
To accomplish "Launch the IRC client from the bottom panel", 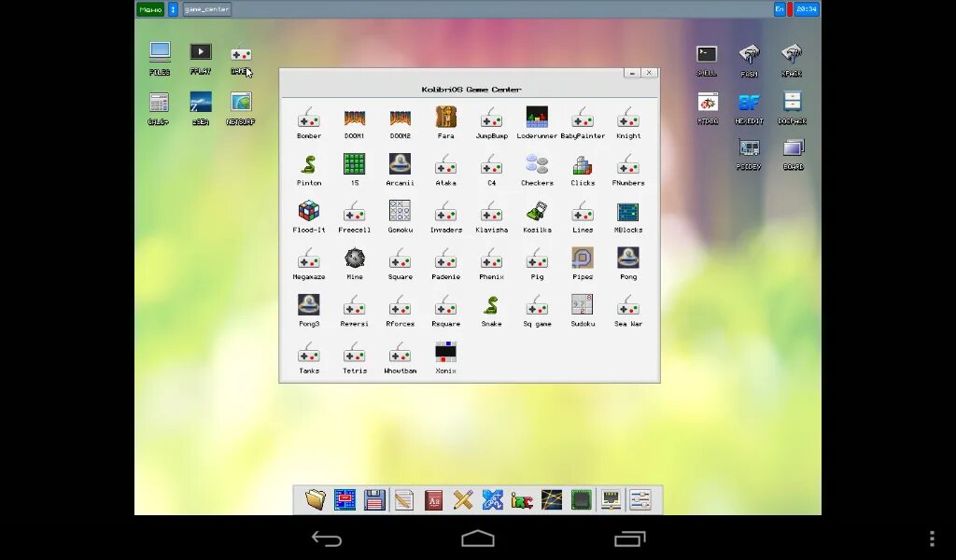I will 520,501.
